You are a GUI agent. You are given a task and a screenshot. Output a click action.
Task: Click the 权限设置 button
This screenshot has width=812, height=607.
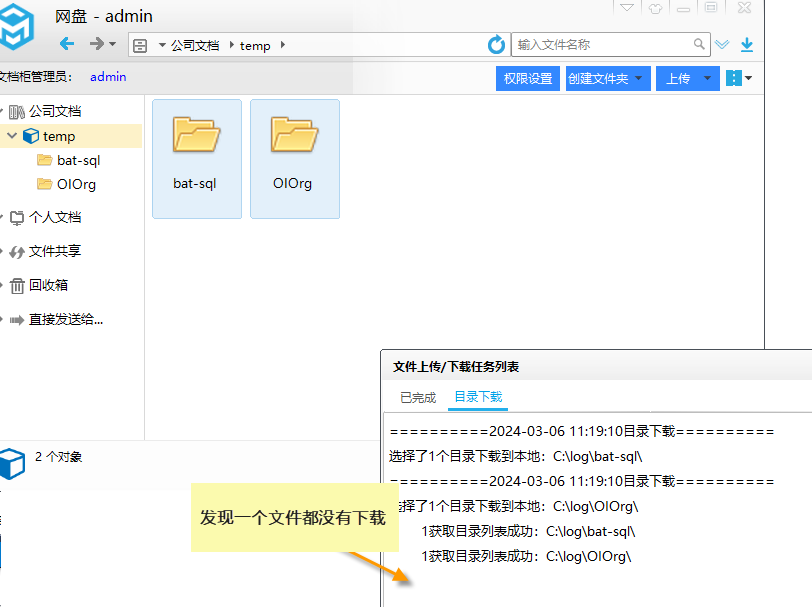pyautogui.click(x=528, y=78)
